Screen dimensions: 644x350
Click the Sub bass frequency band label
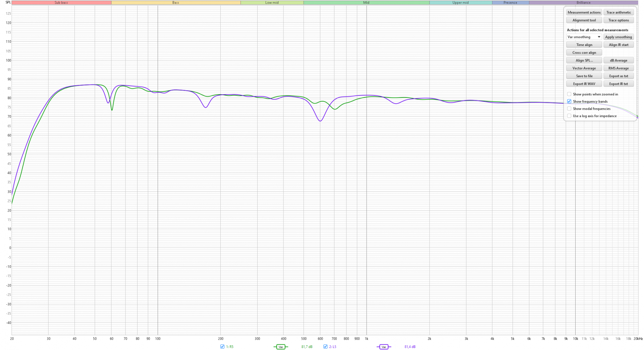tap(61, 3)
